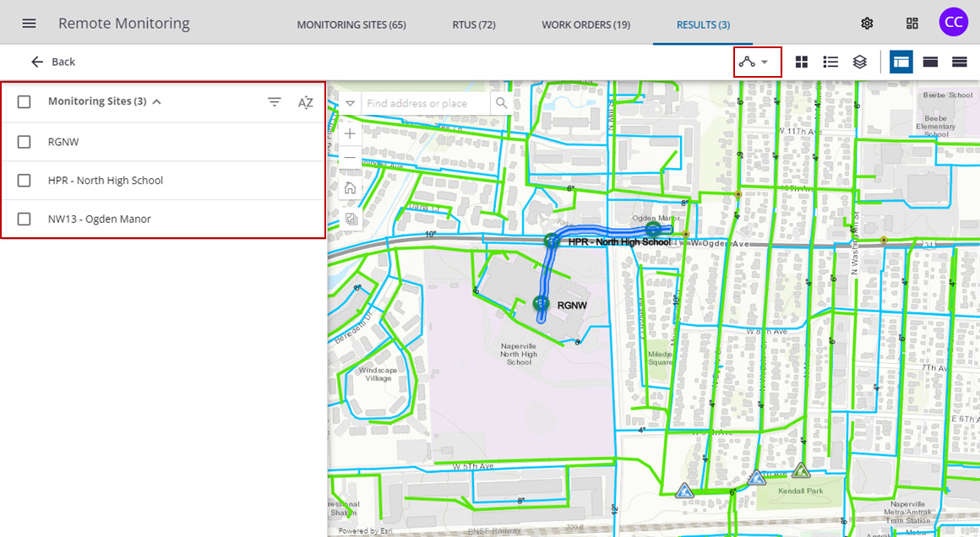Screen dimensions: 980x537
Task: Open settings via the gear icon
Action: [867, 23]
